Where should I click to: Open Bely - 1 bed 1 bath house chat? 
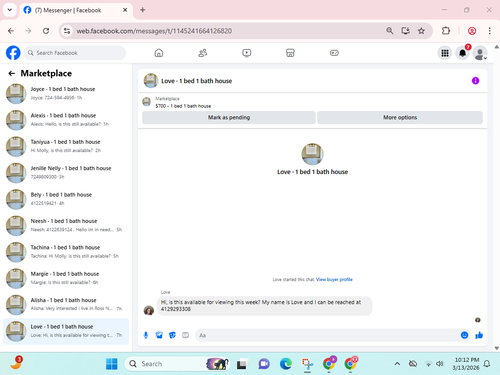click(x=66, y=199)
